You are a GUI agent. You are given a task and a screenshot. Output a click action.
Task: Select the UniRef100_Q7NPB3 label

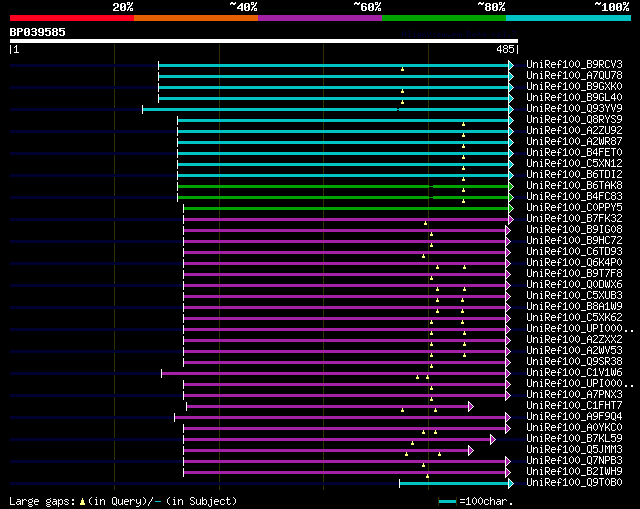[x=574, y=461]
